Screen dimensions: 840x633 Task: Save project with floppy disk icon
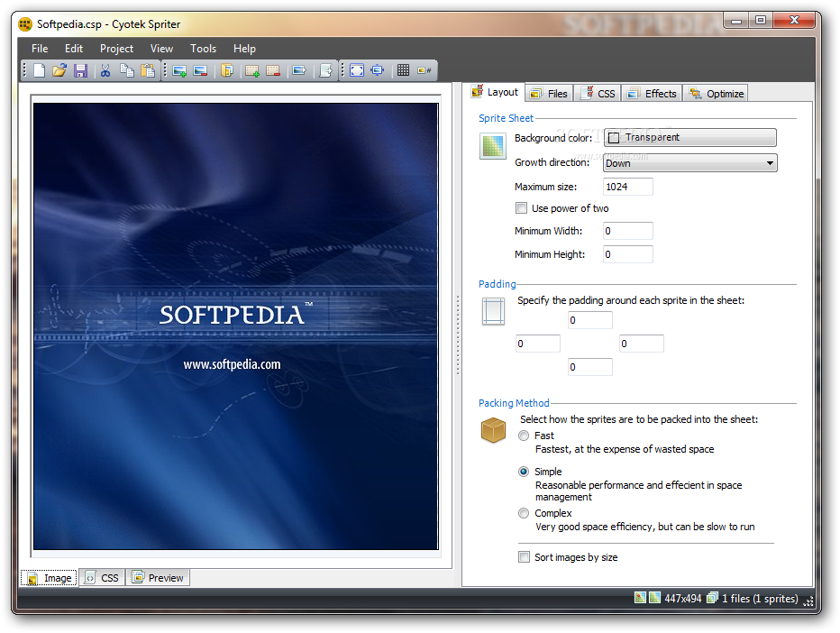tap(80, 70)
